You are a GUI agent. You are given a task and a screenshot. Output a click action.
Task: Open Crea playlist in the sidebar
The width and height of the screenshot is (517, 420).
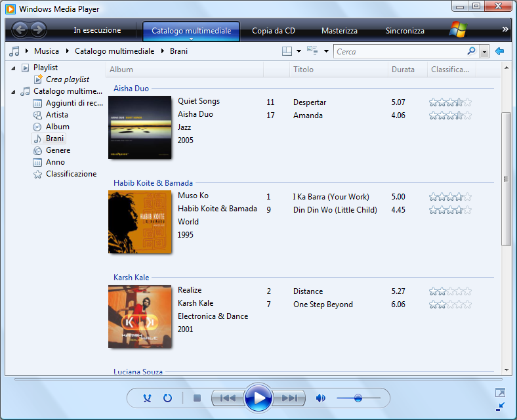[x=68, y=79]
